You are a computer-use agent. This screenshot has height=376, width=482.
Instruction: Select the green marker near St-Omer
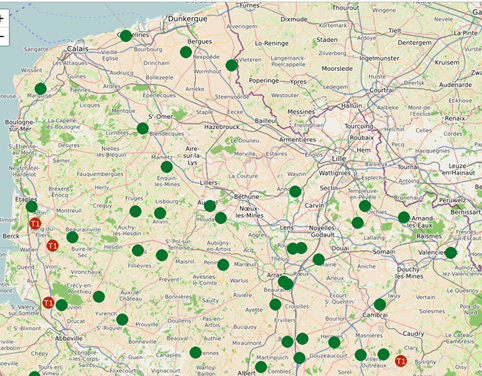(142, 128)
